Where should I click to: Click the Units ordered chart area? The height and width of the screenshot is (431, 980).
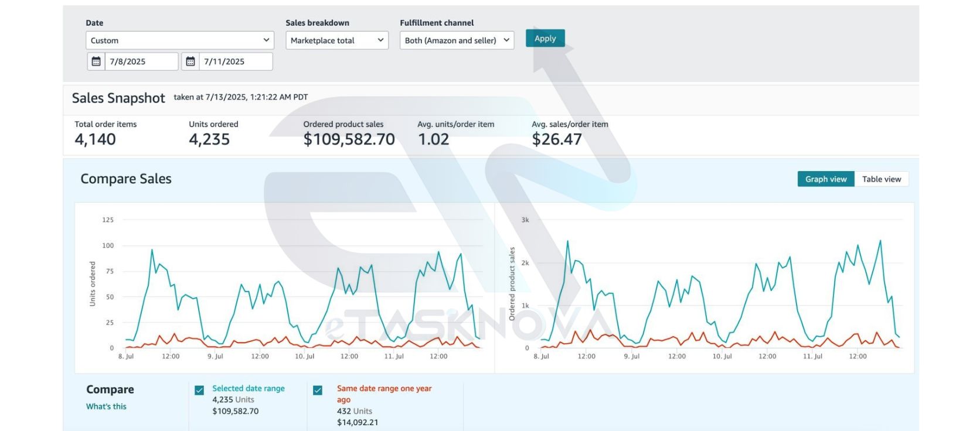285,288
